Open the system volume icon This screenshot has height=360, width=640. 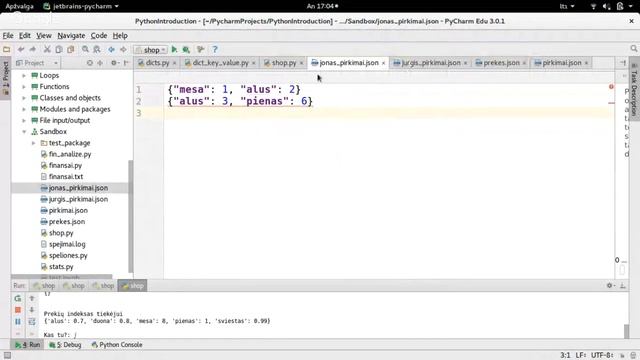(607, 6)
